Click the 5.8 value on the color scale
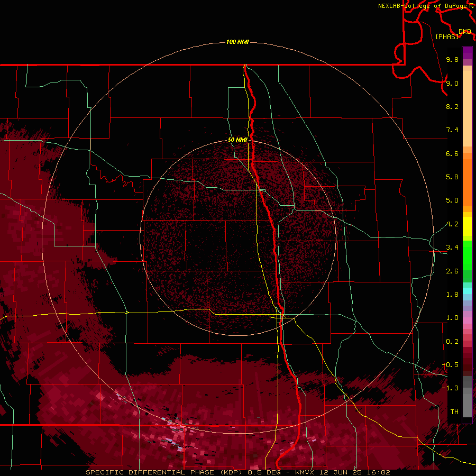476x476 pixels. click(452, 177)
